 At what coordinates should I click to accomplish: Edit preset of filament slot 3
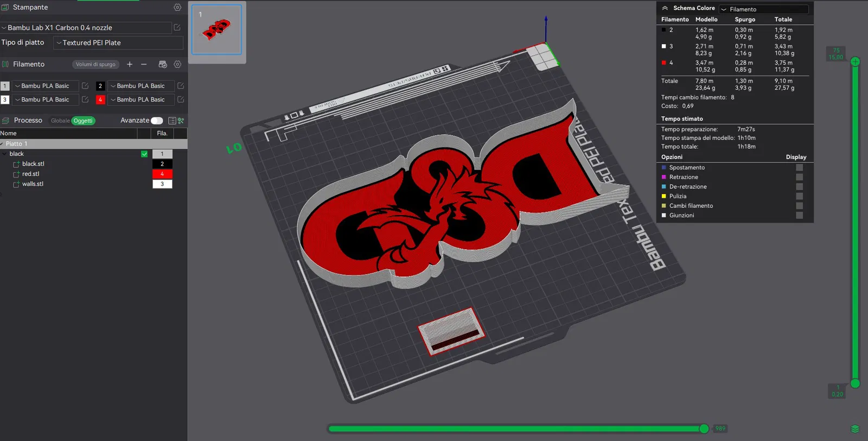tap(85, 99)
